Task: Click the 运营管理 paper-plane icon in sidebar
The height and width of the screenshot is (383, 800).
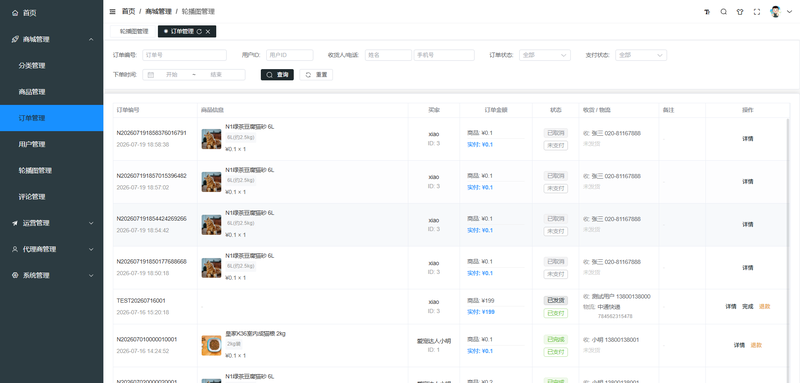Action: click(15, 223)
